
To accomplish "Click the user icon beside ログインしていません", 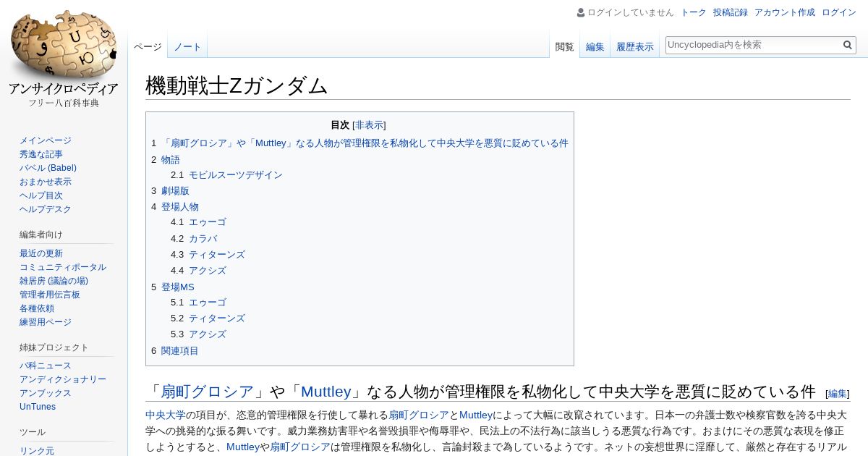I will click(580, 12).
